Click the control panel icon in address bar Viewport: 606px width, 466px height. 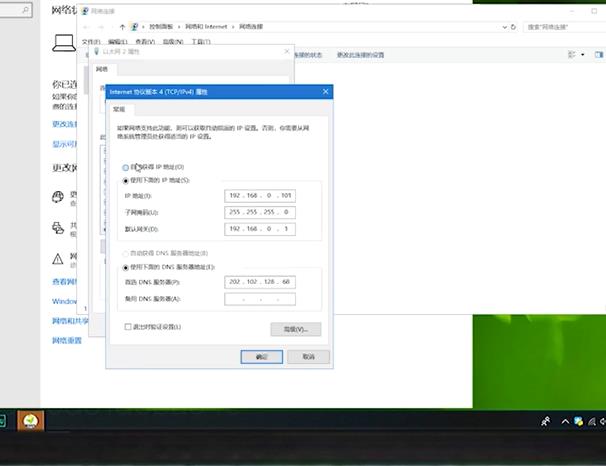pos(134,27)
